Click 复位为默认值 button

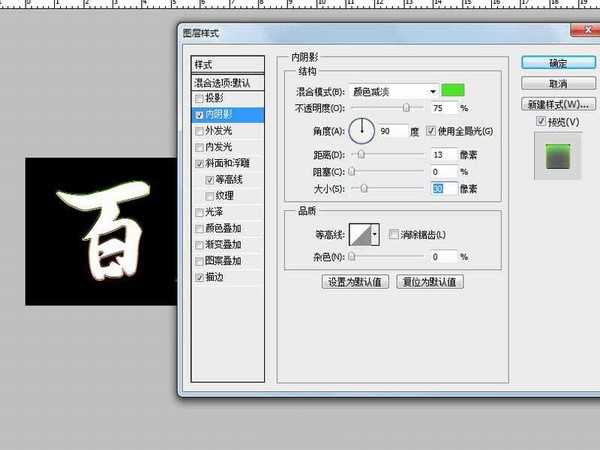(431, 282)
